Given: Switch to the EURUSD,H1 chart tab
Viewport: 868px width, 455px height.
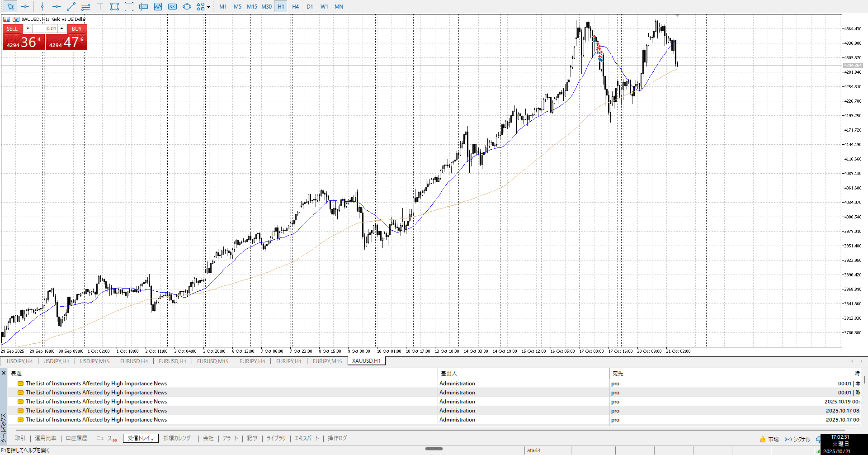Looking at the screenshot, I should [x=172, y=361].
